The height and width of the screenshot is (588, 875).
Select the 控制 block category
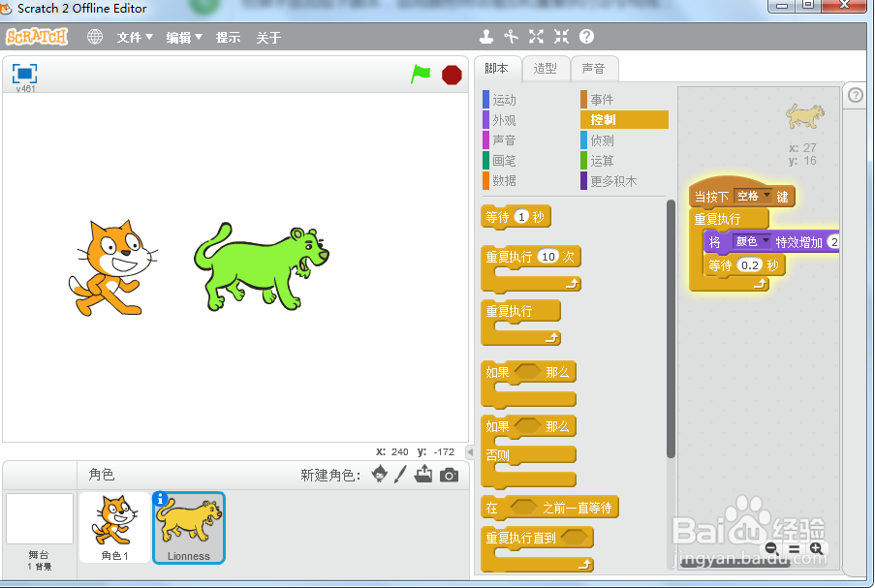pyautogui.click(x=624, y=120)
